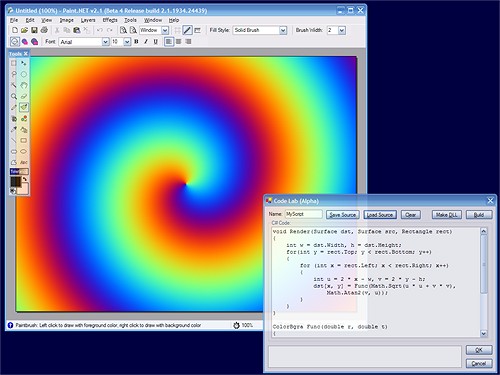This screenshot has width=500, height=375.
Task: Set text alignment to left
Action: [169, 42]
